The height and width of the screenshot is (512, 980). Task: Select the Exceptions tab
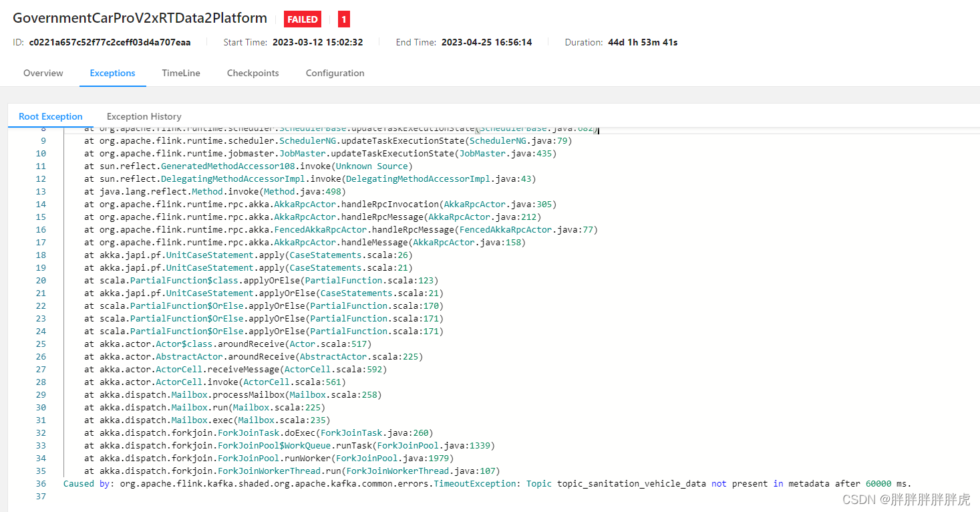(x=112, y=73)
